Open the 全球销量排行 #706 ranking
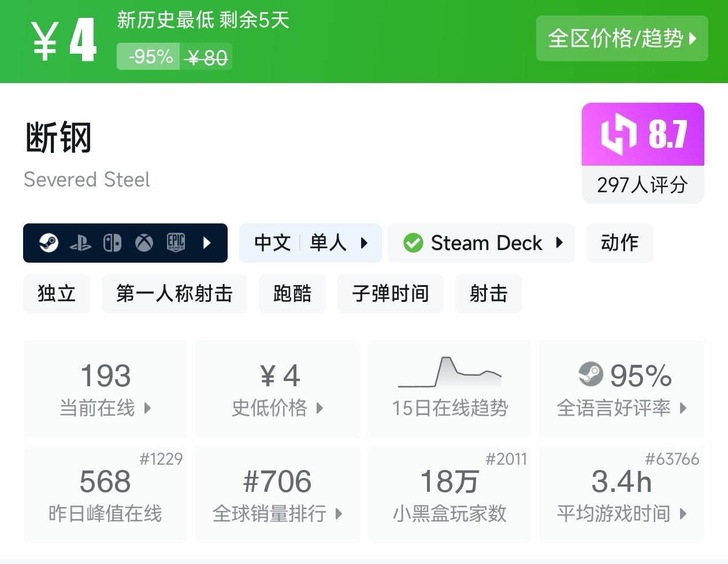 tap(277, 494)
